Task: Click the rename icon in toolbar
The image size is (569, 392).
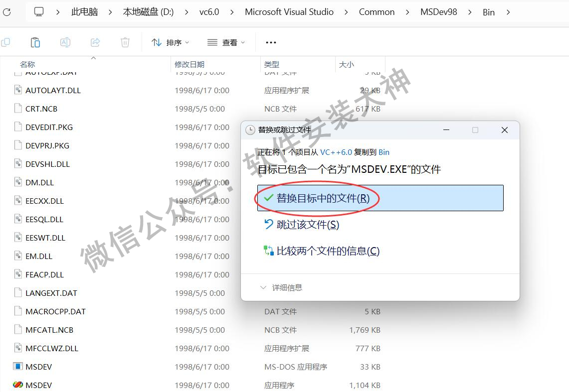Action: pos(65,42)
